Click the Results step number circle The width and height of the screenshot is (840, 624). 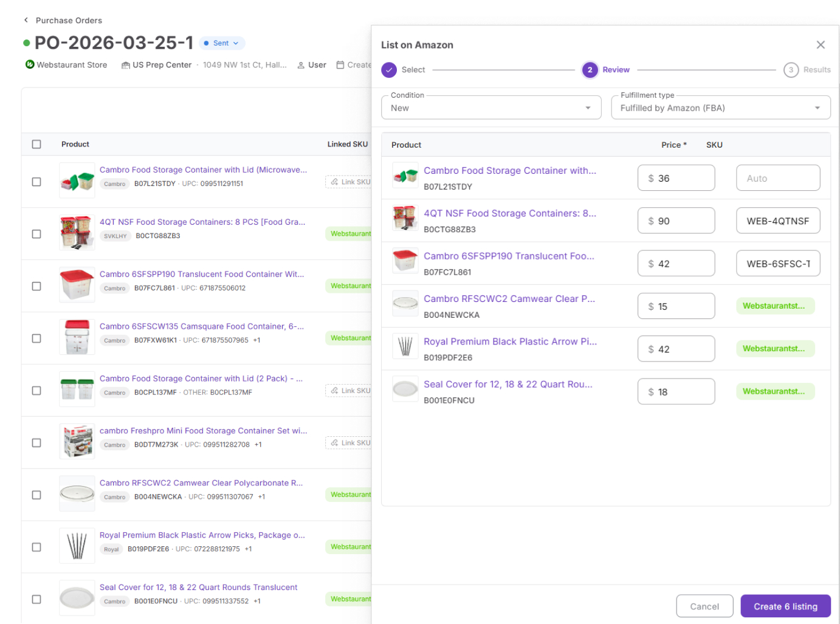coord(790,70)
